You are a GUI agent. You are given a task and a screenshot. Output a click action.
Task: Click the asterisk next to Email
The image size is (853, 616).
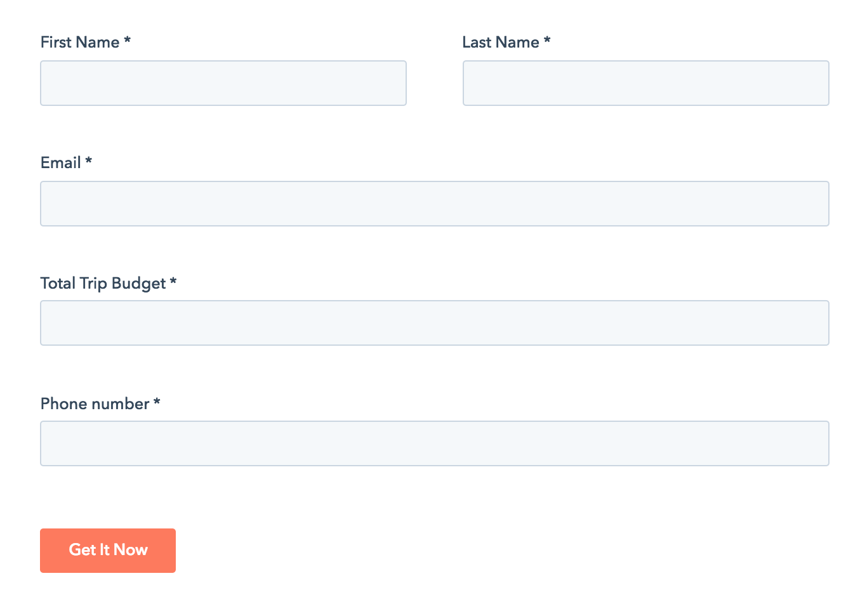point(88,162)
